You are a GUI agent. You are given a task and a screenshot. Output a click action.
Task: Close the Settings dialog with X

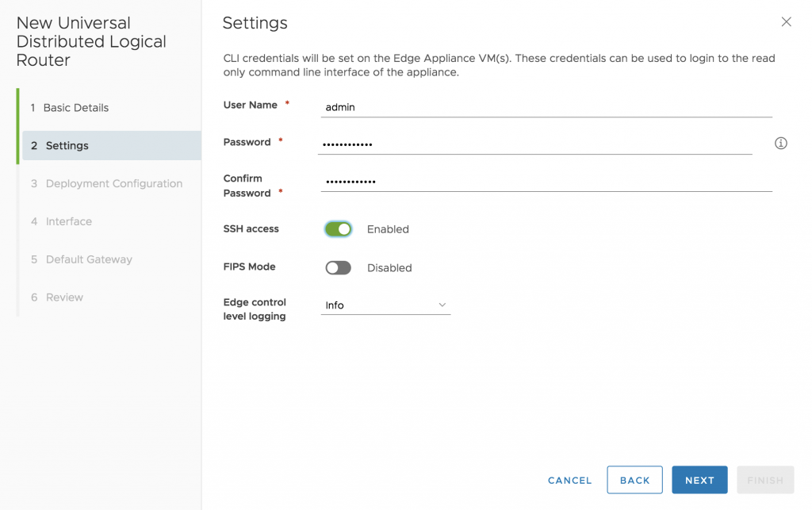coord(786,21)
